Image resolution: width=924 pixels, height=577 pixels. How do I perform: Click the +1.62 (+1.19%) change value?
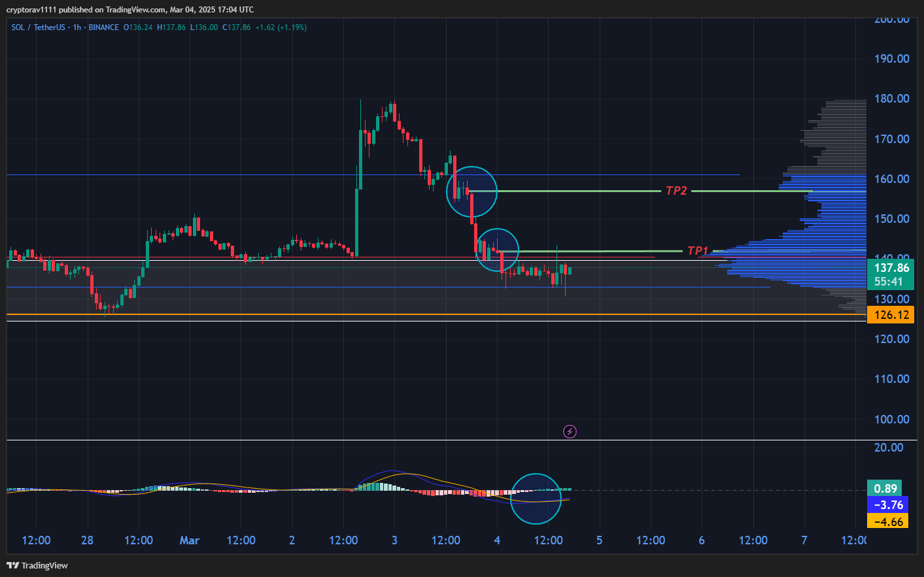pos(281,27)
